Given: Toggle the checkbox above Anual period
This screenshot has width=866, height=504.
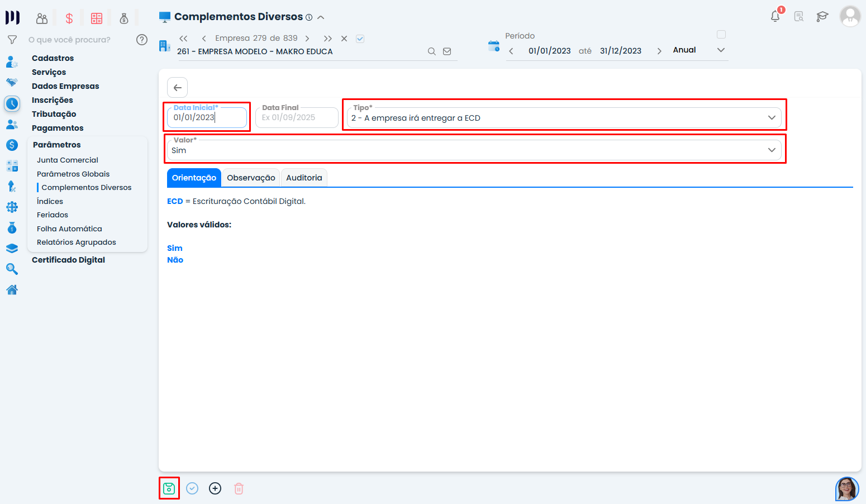Looking at the screenshot, I should point(721,35).
